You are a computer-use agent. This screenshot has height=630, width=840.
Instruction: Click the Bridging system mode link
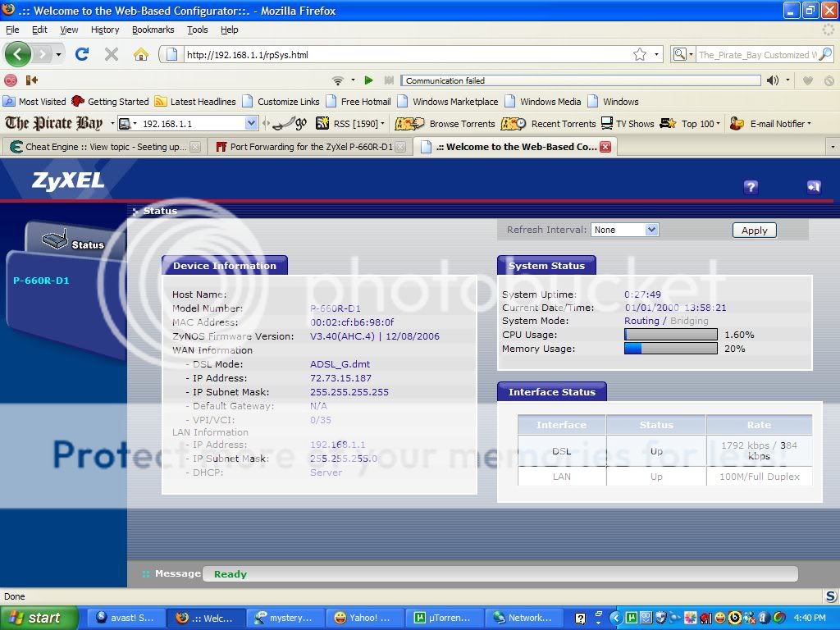point(689,321)
